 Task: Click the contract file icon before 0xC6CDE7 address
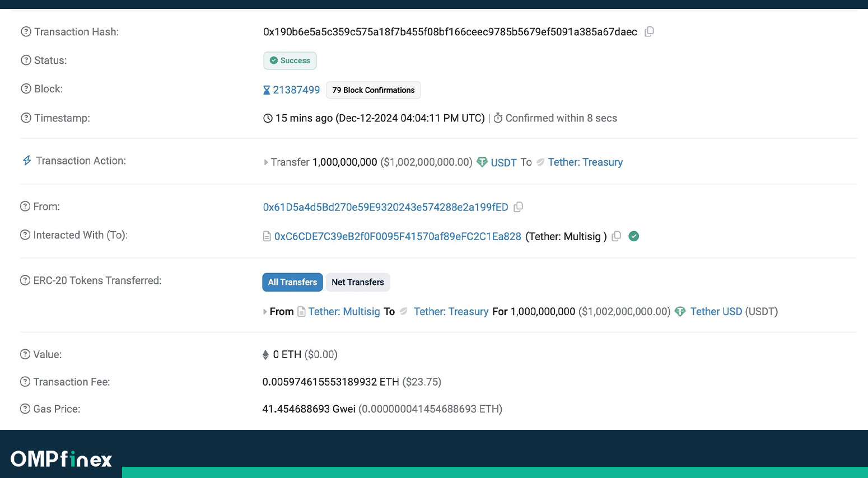[267, 237]
